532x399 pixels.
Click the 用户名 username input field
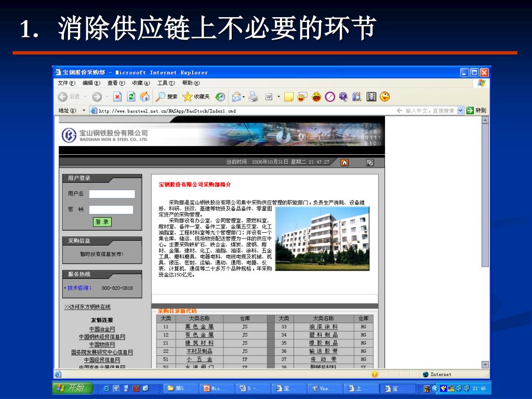[112, 194]
